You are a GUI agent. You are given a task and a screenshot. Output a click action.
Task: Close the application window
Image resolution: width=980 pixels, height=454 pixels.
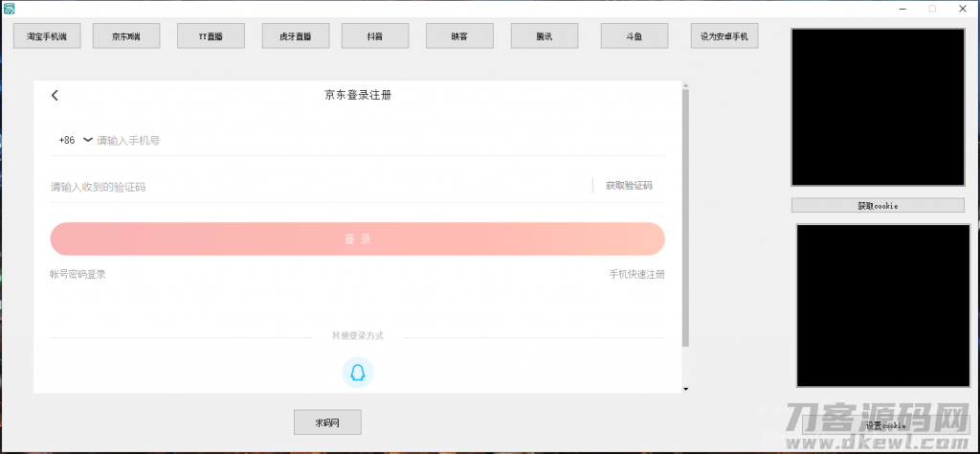coord(963,9)
